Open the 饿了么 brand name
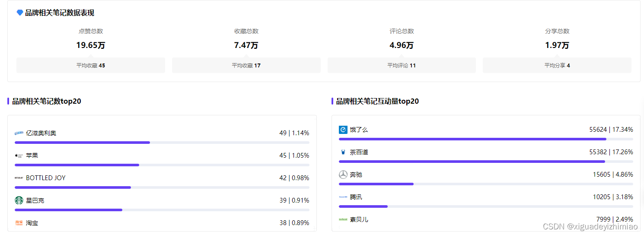Image resolution: width=644 pixels, height=235 pixels. (359, 130)
